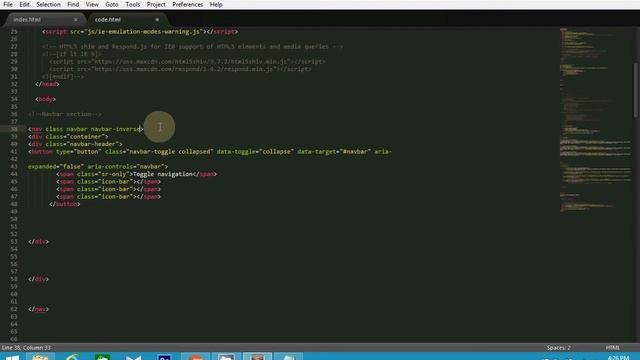
Task: Open the File menu
Action: [8, 4]
